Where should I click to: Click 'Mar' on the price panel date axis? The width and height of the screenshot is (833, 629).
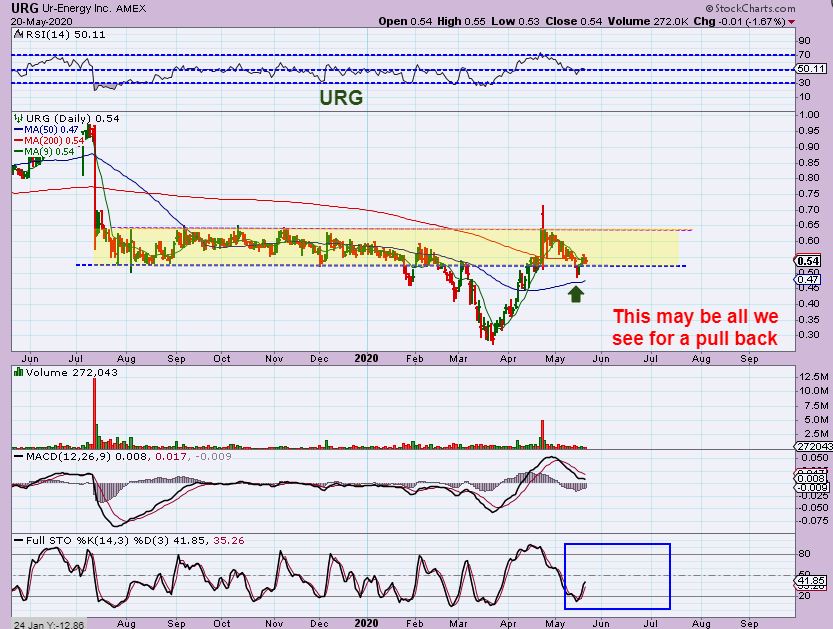click(x=458, y=359)
